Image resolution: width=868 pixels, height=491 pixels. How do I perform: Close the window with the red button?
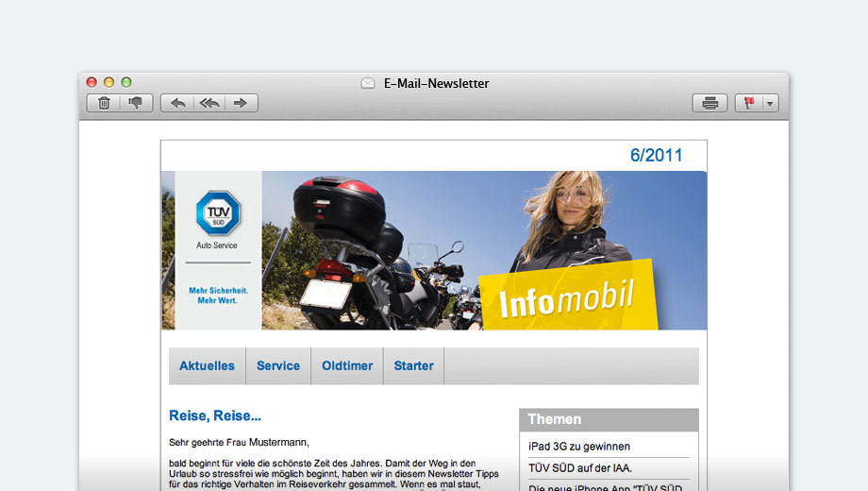(92, 82)
